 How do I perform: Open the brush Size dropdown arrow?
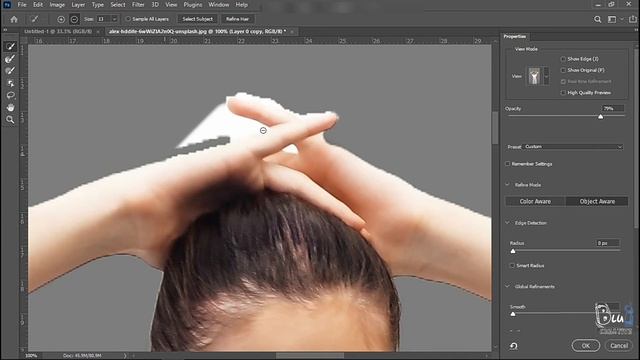[114, 19]
